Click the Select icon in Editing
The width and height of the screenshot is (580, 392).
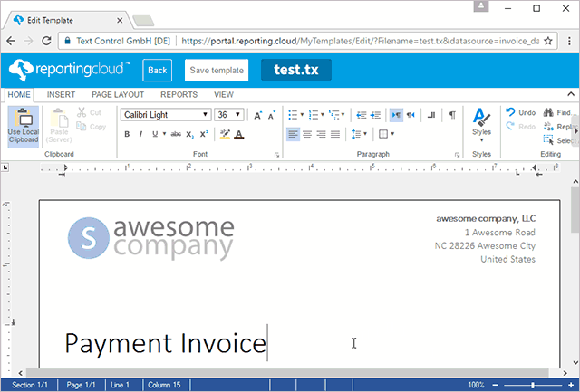click(548, 140)
